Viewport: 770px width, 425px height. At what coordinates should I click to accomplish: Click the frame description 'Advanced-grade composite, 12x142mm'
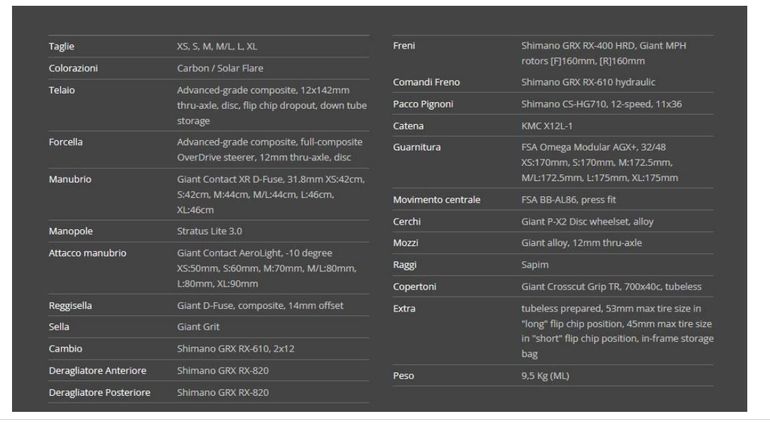click(263, 90)
